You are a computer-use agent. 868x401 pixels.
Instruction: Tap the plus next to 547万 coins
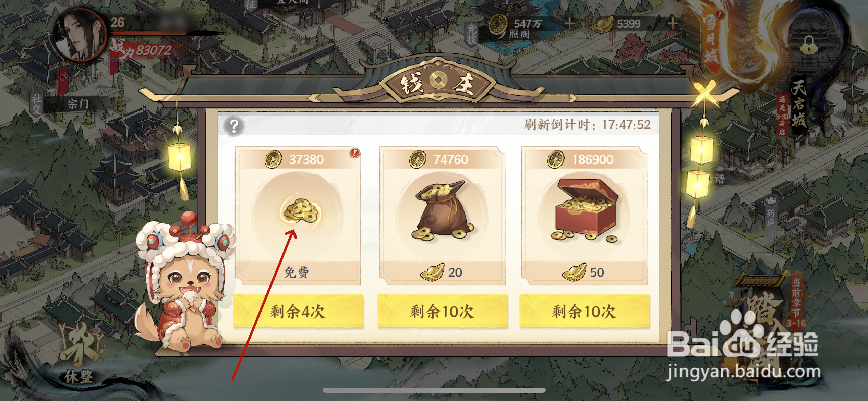[x=570, y=24]
